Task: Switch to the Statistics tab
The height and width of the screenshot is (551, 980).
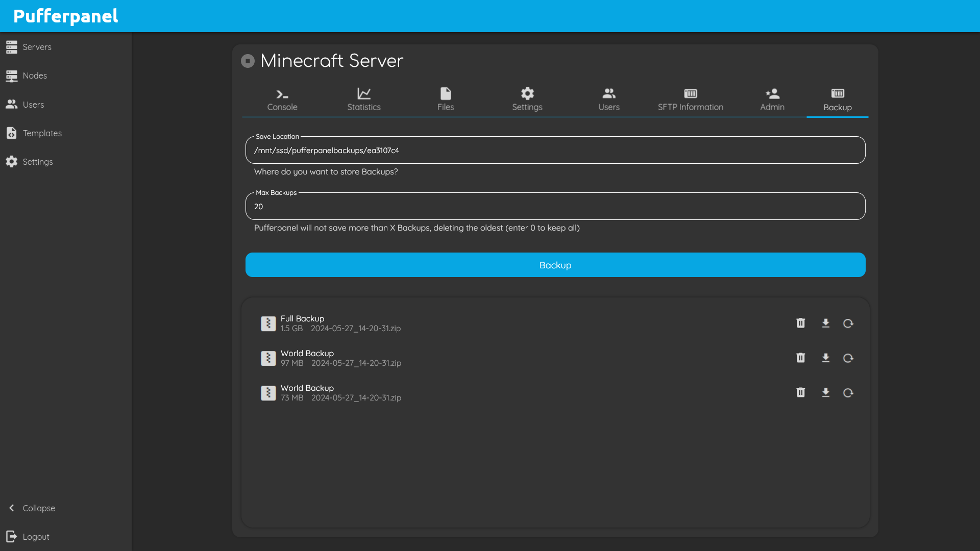Action: click(x=364, y=99)
